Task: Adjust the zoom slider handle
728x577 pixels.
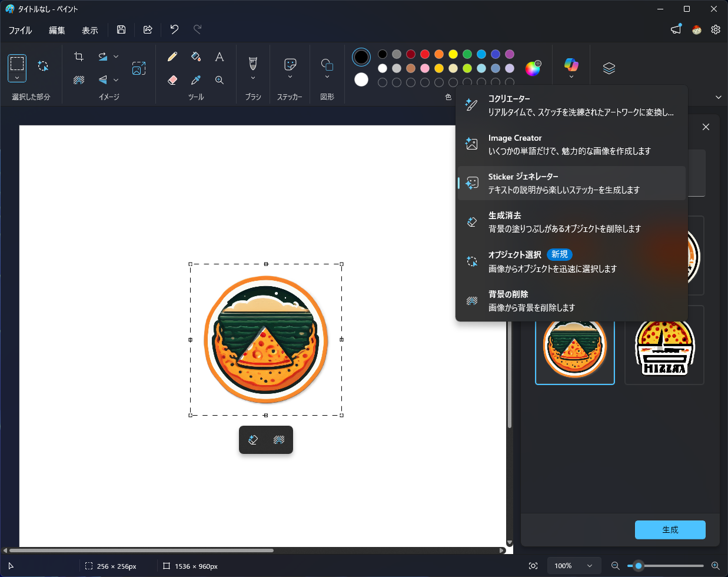Action: click(639, 566)
